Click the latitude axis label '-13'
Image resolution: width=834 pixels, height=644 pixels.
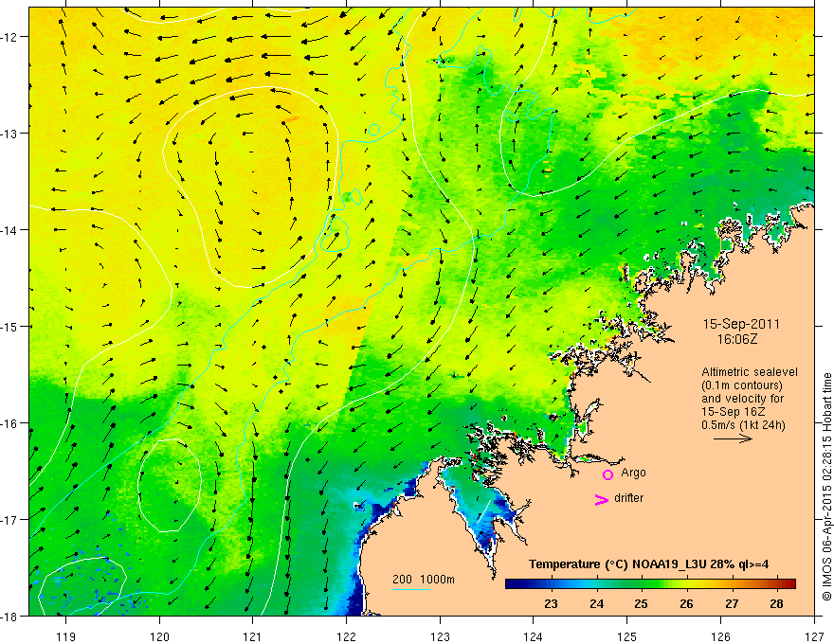pyautogui.click(x=10, y=133)
